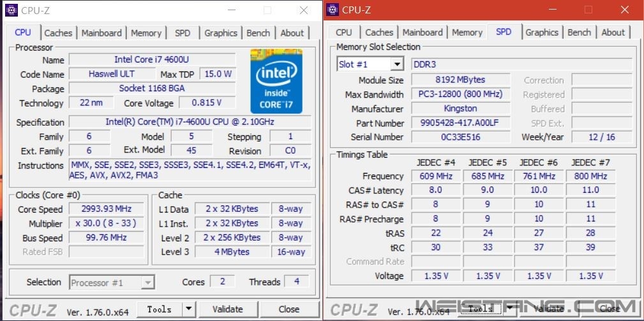Expand the Processor #1 selection dropdown

click(148, 283)
